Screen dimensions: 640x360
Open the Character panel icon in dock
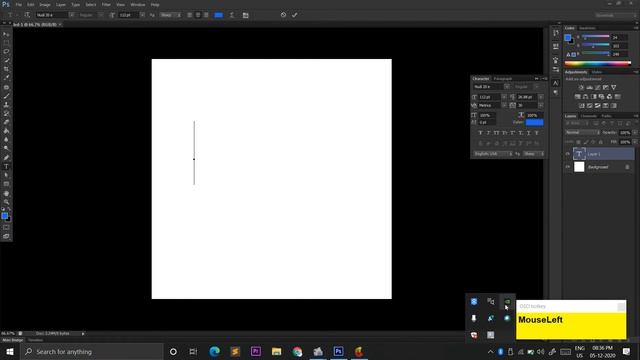coord(556,83)
